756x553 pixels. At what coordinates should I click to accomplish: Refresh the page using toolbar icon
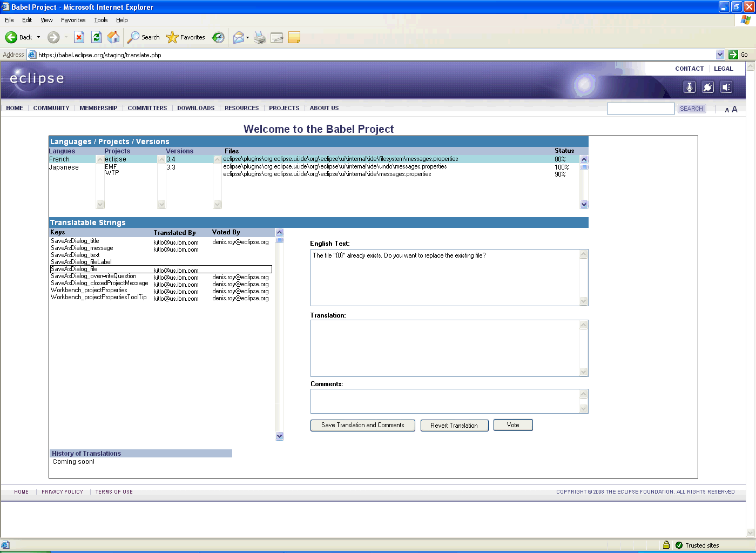[x=96, y=37]
